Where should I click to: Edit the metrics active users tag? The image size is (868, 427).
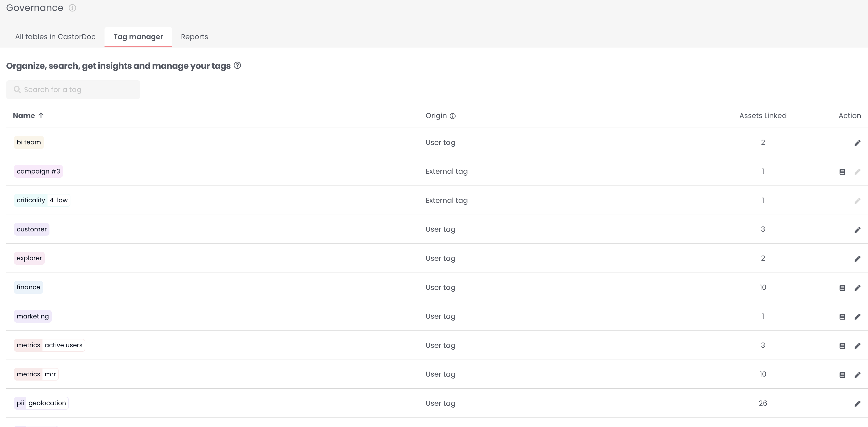857,346
